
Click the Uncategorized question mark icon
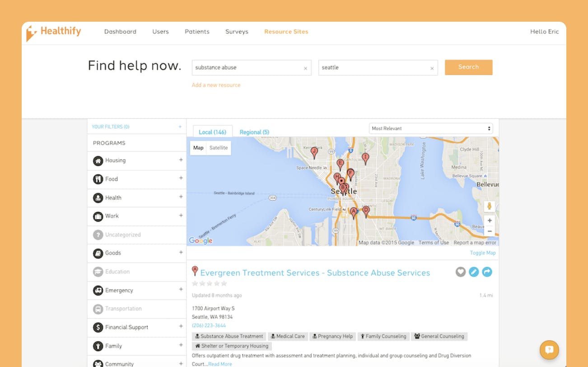(x=98, y=235)
